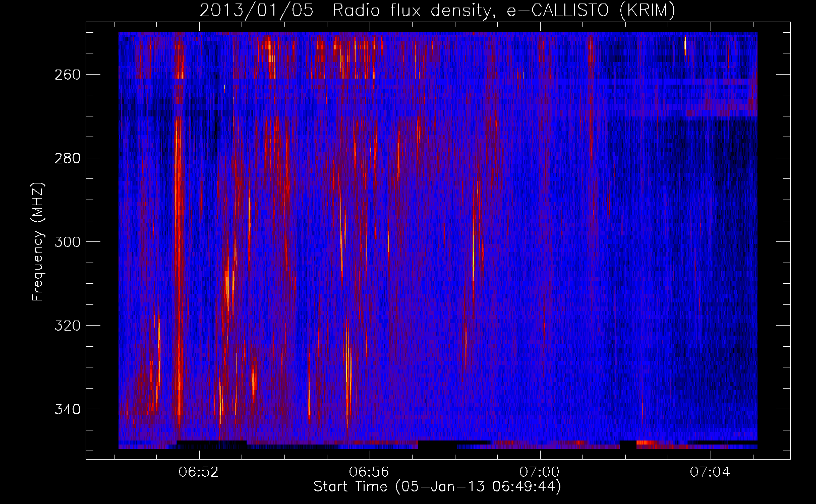
Task: Click the 06:56 time tick label
Action: (x=370, y=472)
